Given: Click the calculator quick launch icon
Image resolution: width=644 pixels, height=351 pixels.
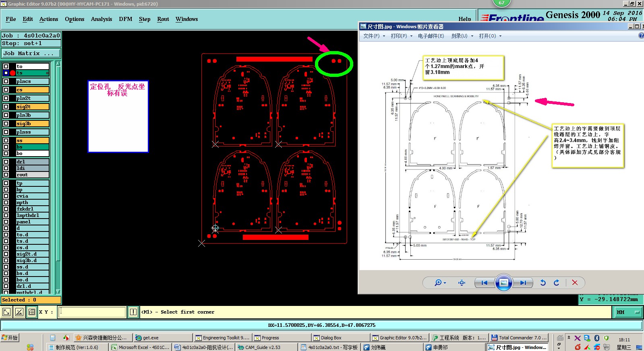Looking at the screenshot, I should (x=53, y=338).
